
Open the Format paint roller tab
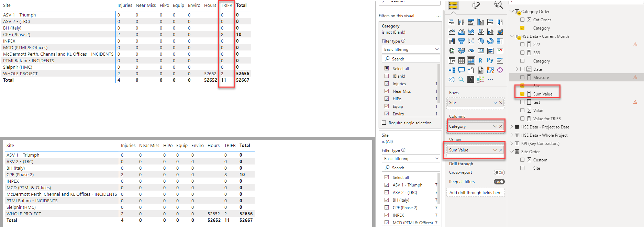pos(476,5)
